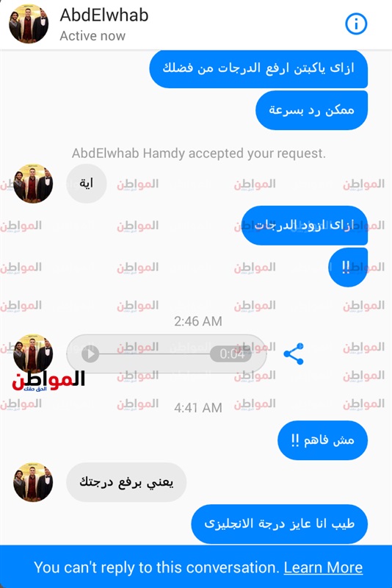
Task: Select the grey "يعني برفع درجتك" bubble
Action: click(126, 482)
